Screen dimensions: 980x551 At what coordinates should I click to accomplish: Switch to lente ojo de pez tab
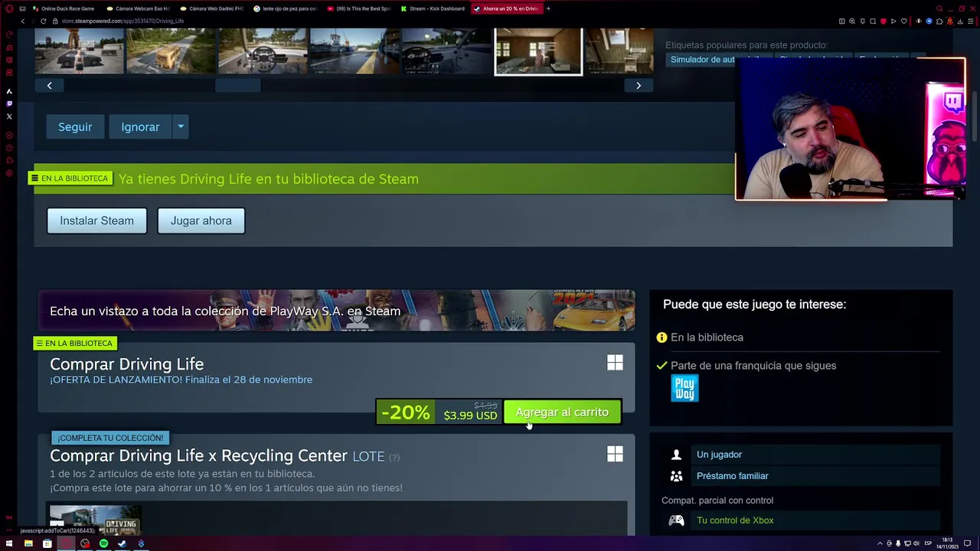click(x=285, y=8)
